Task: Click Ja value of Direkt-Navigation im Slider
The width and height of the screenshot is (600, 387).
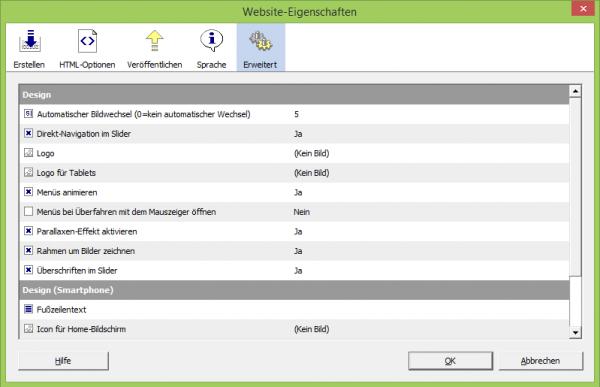Action: 298,134
